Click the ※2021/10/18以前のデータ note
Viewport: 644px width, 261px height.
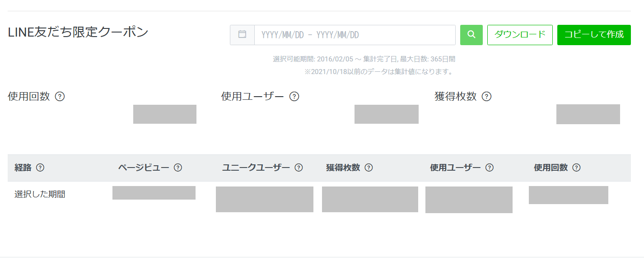378,72
